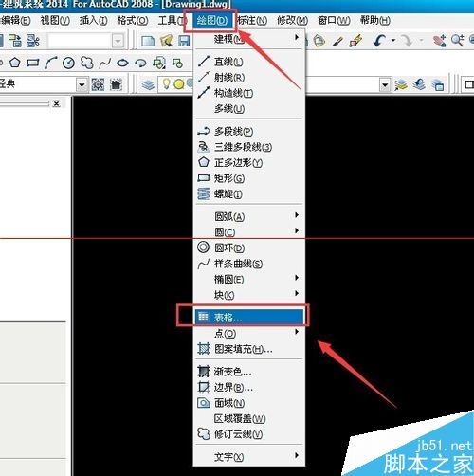474x476 pixels.
Task: Open the 绘图(D) menu
Action: [x=211, y=21]
